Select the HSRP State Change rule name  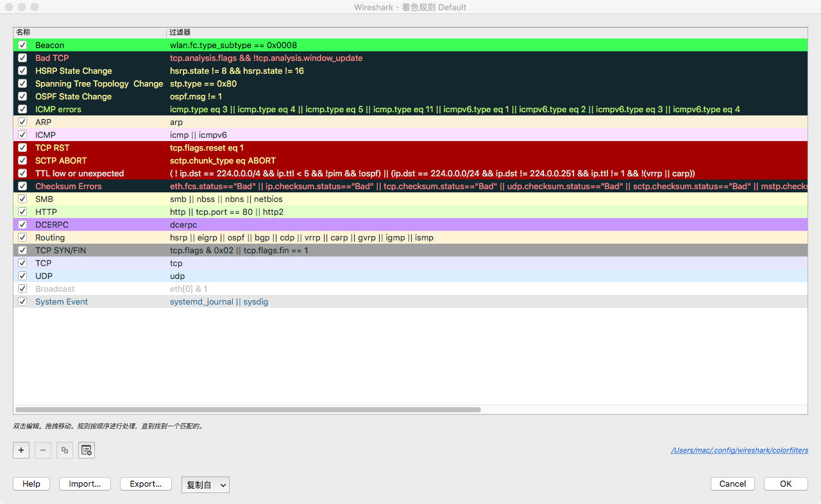coord(74,71)
